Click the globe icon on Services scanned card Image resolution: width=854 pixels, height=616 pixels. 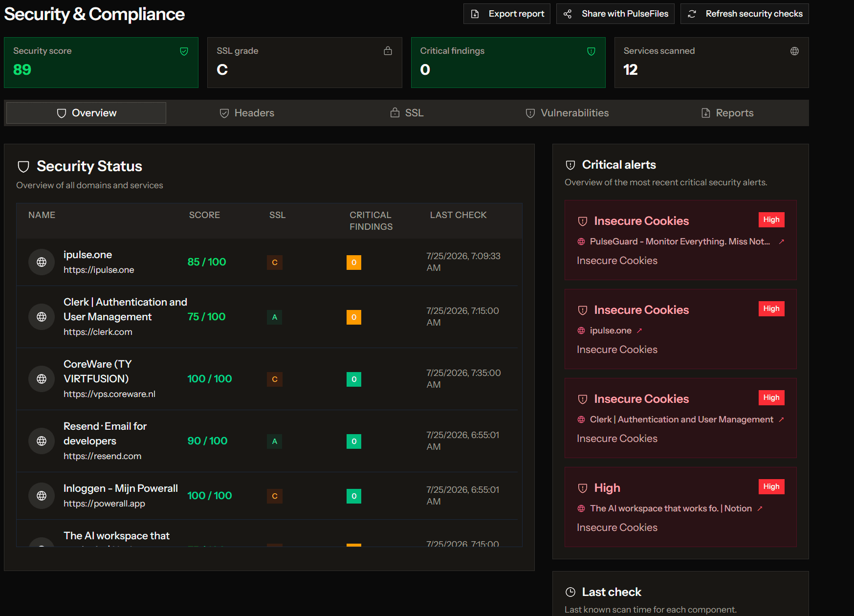coord(795,51)
